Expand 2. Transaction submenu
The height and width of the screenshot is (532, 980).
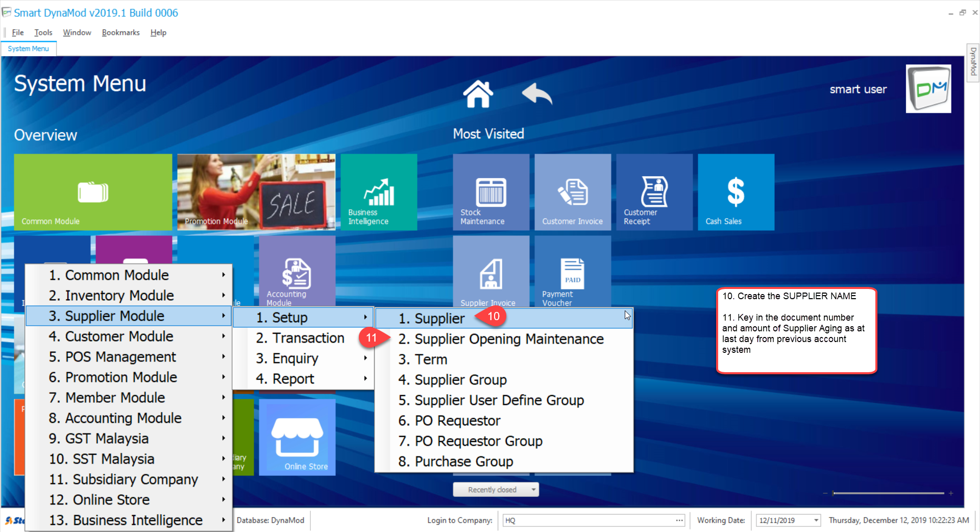pyautogui.click(x=304, y=338)
